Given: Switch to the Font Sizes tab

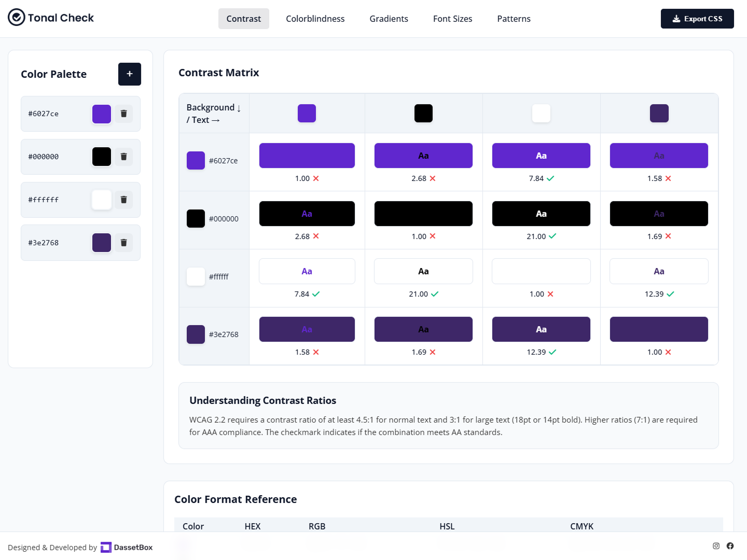Looking at the screenshot, I should click(452, 19).
